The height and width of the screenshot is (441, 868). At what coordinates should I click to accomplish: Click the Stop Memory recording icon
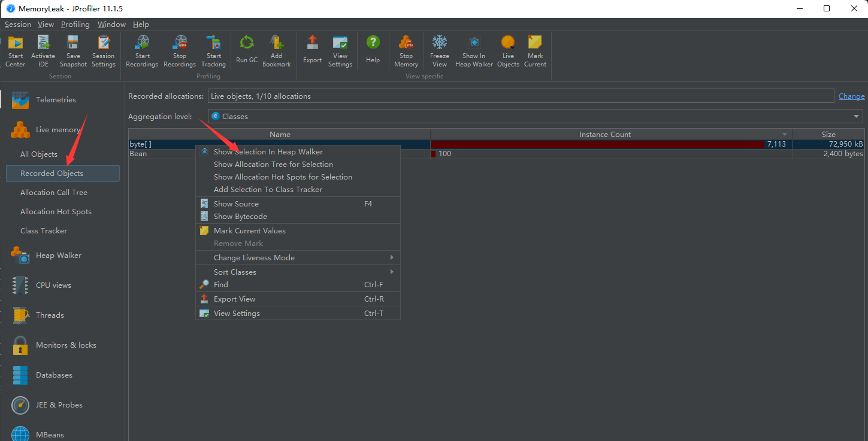pos(406,43)
